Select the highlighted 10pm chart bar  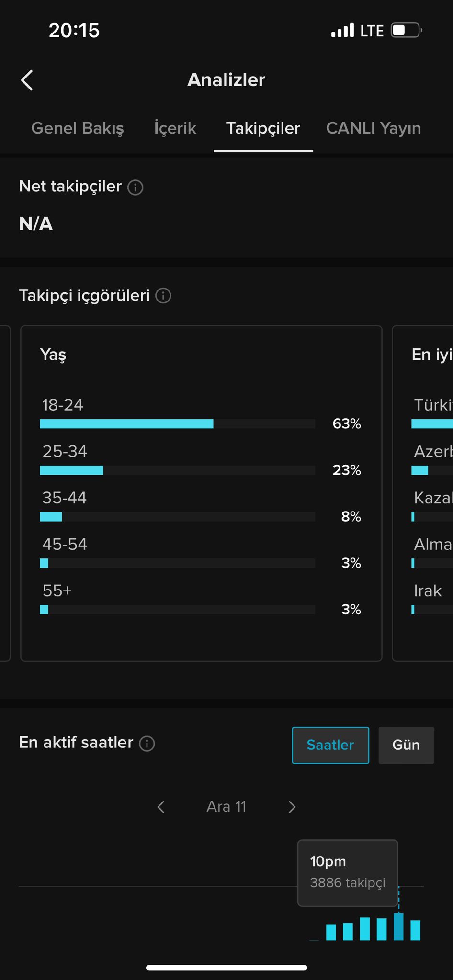point(398,927)
